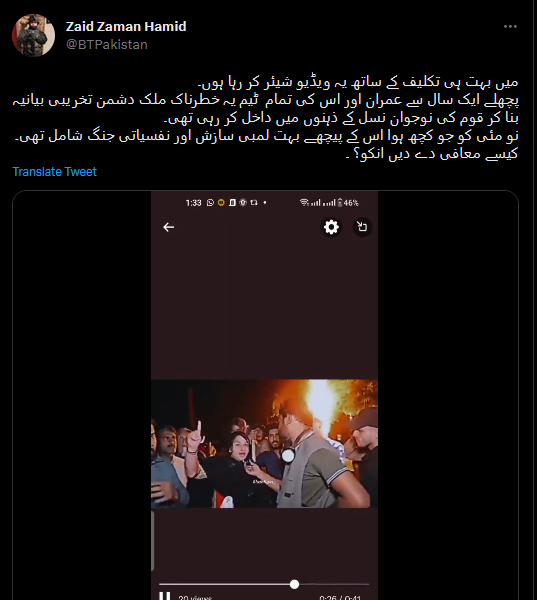Screen dimensions: 537x600
Task: Click the unplayed portion of the video timeline
Action: pos(334,584)
